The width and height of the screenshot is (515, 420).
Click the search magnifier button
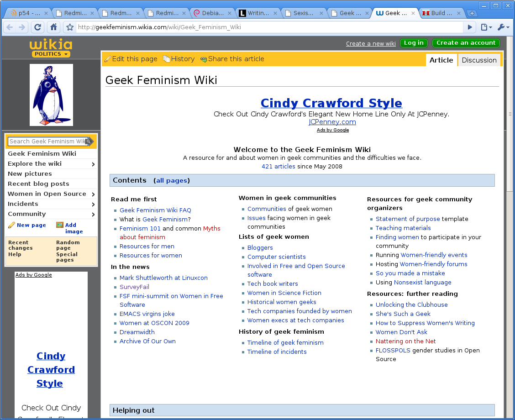click(x=89, y=142)
